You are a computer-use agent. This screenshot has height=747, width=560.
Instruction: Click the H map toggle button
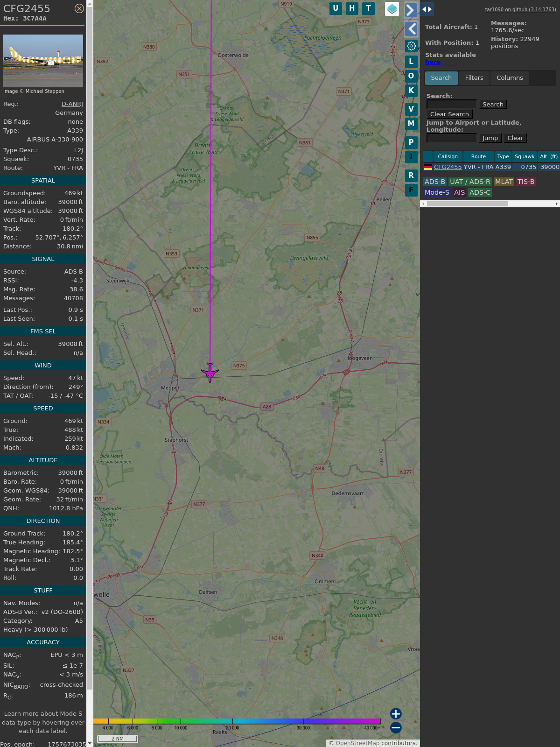[352, 8]
